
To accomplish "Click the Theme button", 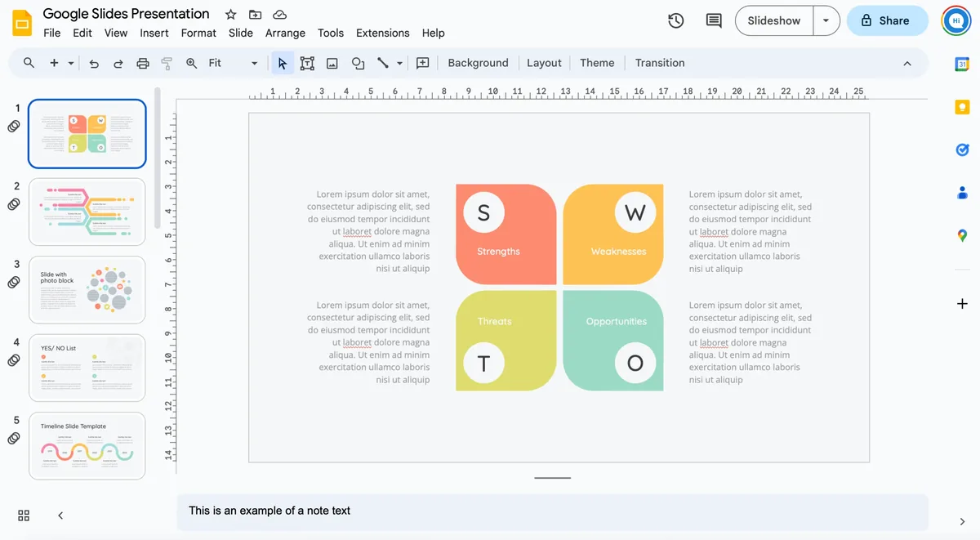I will coord(597,63).
